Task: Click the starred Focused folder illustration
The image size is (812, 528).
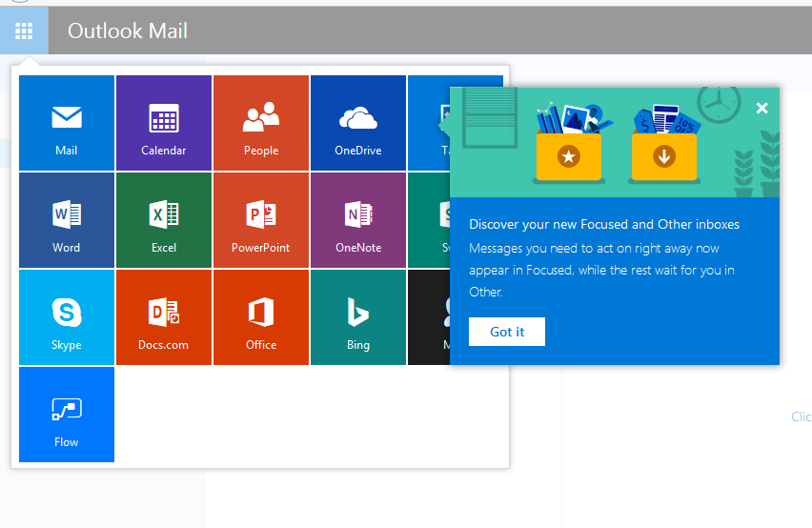Action: pos(569,143)
